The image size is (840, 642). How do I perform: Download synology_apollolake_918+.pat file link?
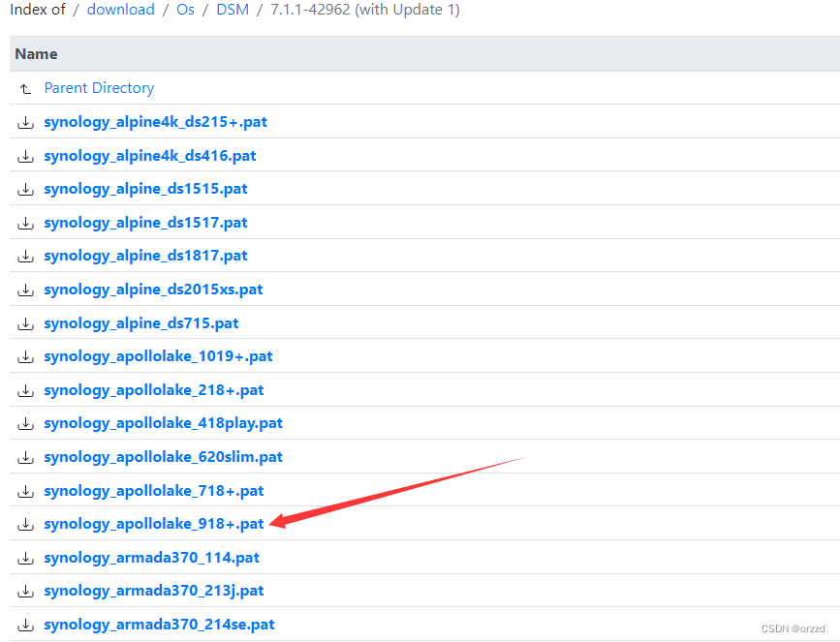(x=154, y=524)
